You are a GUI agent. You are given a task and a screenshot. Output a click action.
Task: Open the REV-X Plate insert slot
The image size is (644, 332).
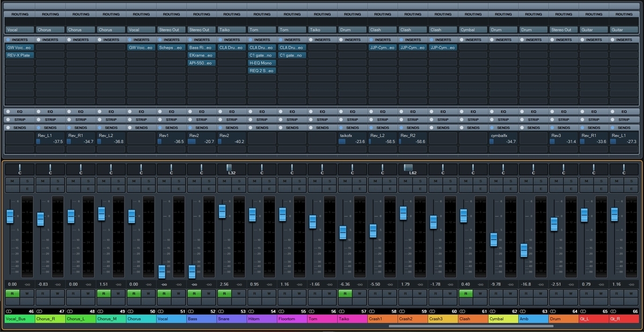point(20,55)
